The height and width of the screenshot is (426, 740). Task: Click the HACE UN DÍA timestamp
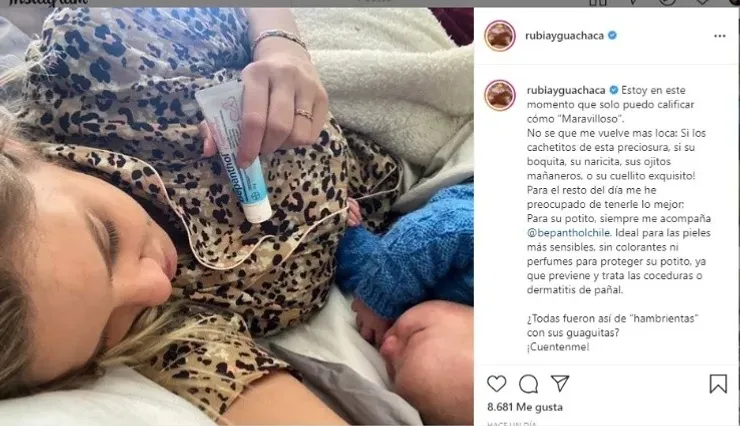512,423
